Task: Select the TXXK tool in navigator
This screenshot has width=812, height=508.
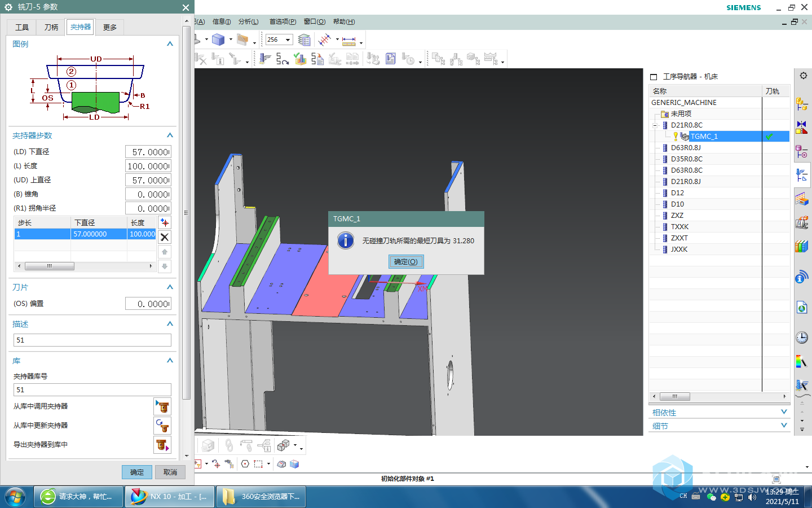Action: tap(679, 227)
